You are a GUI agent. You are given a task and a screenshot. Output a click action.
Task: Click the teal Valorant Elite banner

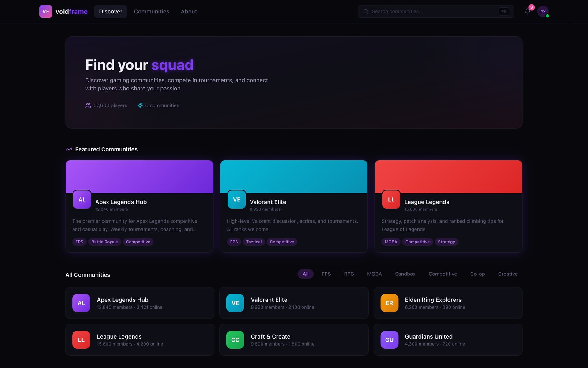point(294,177)
